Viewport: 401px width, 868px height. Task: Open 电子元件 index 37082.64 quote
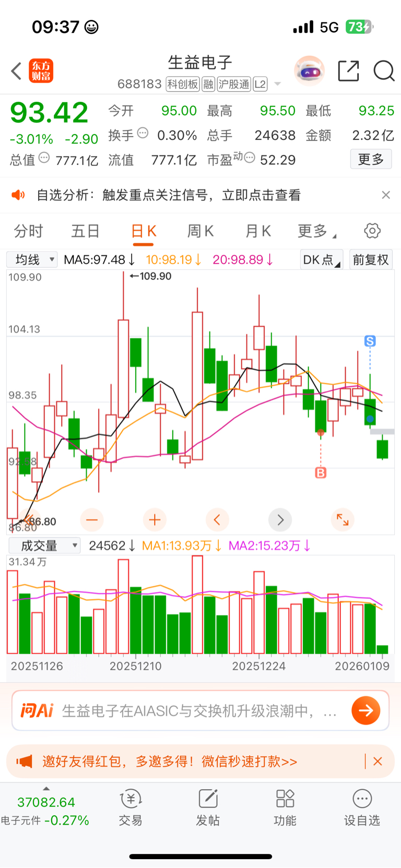tap(45, 811)
